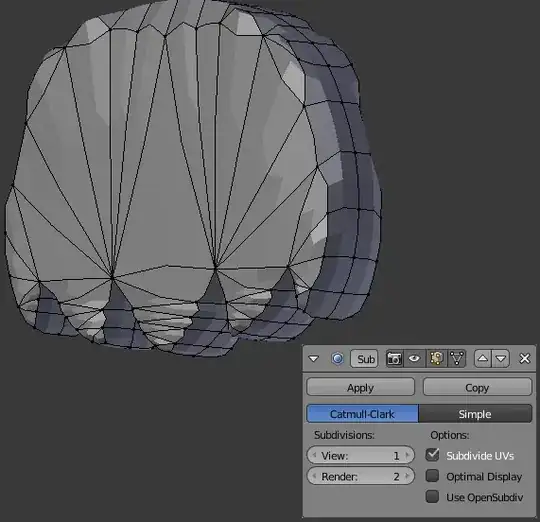
Task: Click the View subdivisions field
Action: pyautogui.click(x=361, y=456)
